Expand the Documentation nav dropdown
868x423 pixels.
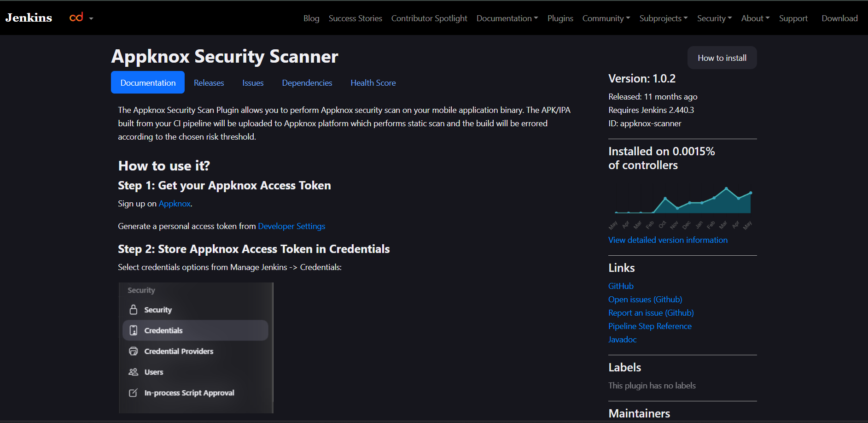coord(507,18)
